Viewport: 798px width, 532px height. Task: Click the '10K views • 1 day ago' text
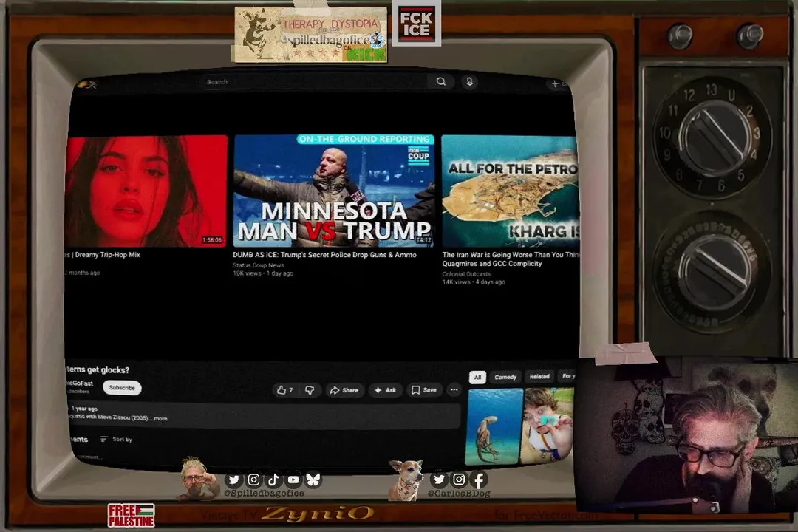(x=263, y=273)
